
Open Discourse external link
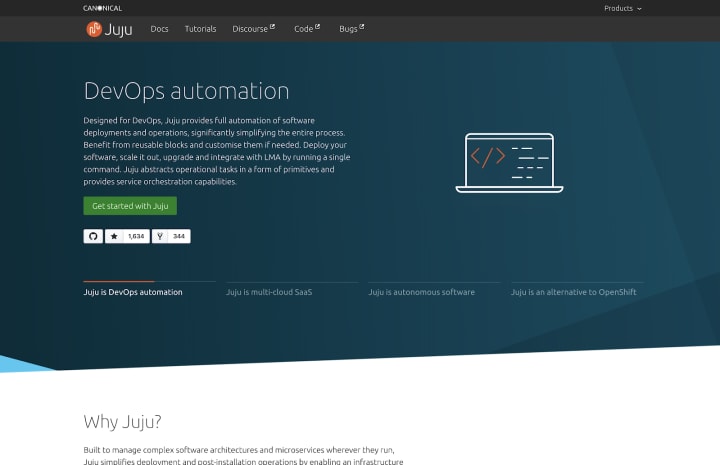253,29
